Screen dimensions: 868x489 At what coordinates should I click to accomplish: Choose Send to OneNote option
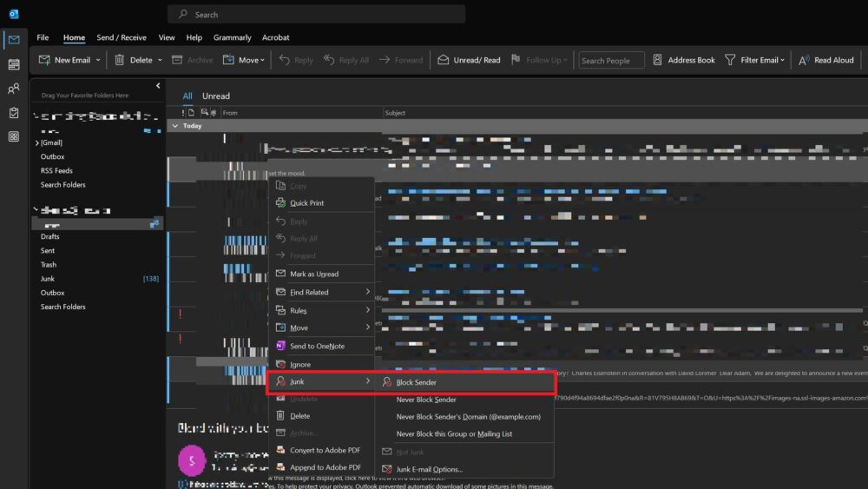[317, 347]
